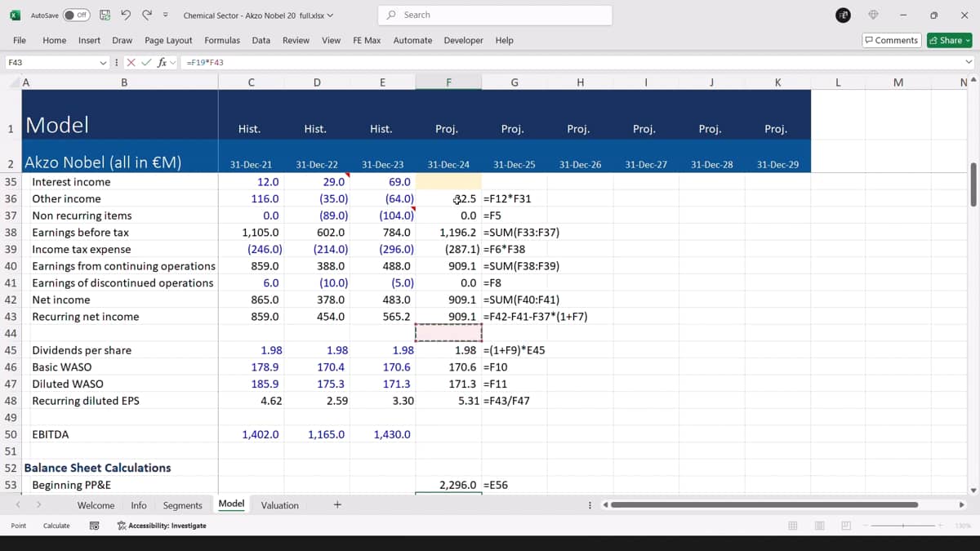Viewport: 980px width, 551px height.
Task: Select column C header
Action: [251, 82]
